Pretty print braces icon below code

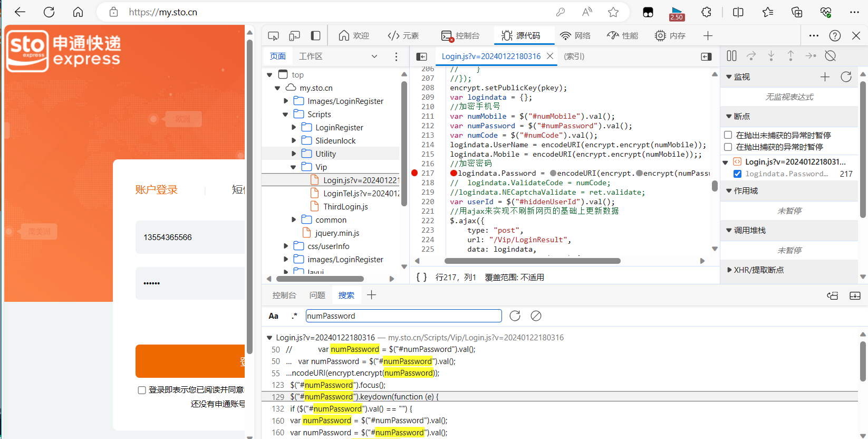[x=421, y=277]
